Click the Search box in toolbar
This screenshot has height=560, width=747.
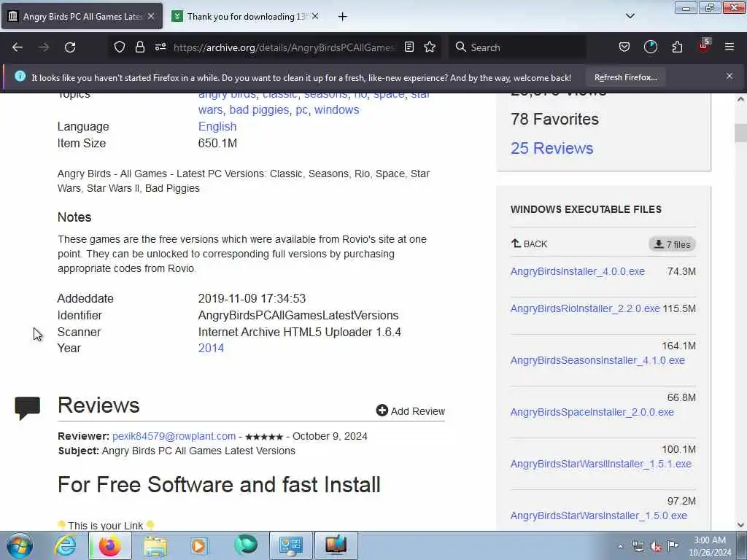(x=519, y=47)
